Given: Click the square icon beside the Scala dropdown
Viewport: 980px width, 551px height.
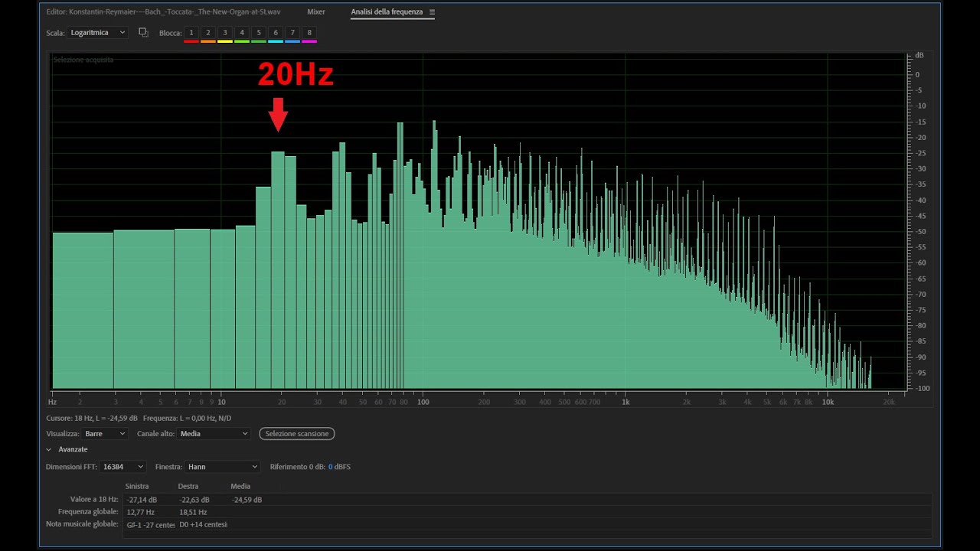Looking at the screenshot, I should click(x=143, y=32).
